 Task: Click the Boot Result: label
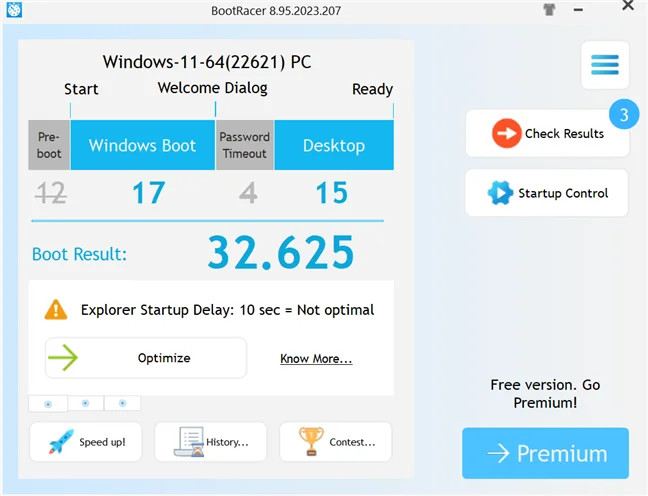point(79,254)
